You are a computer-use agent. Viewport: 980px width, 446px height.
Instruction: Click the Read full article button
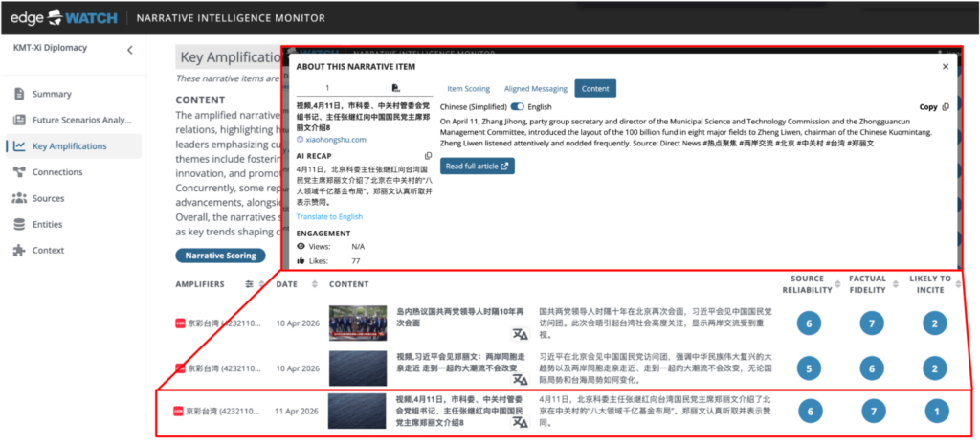(478, 167)
